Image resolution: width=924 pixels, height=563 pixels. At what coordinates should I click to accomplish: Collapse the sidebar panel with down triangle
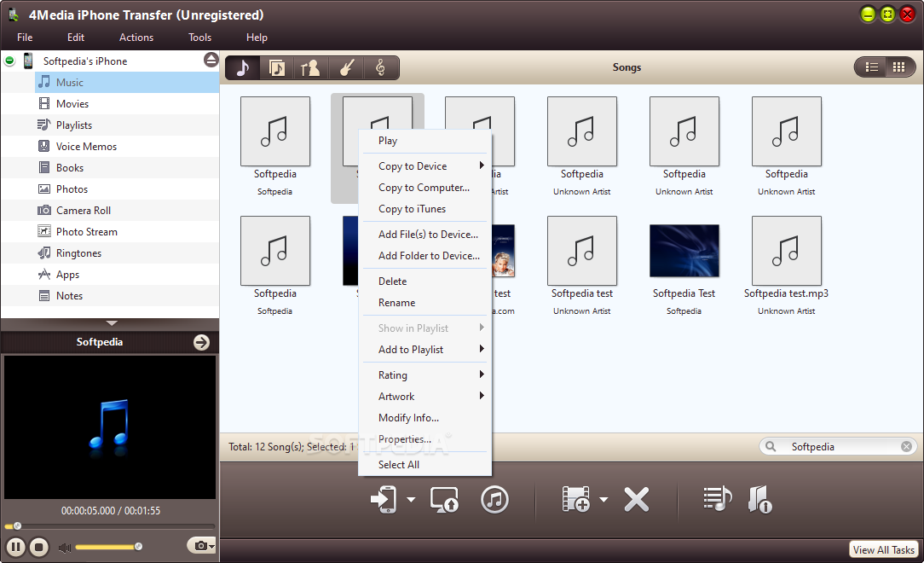click(x=112, y=323)
